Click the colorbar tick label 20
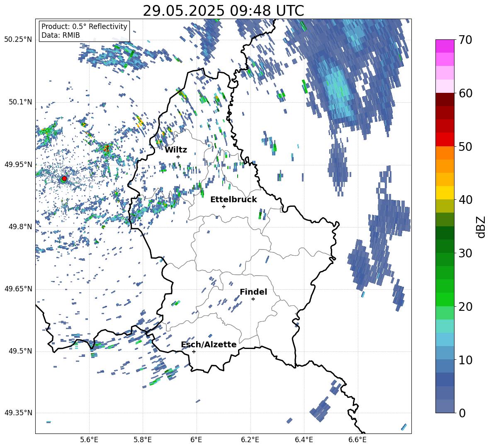The image size is (491, 448). 466,307
